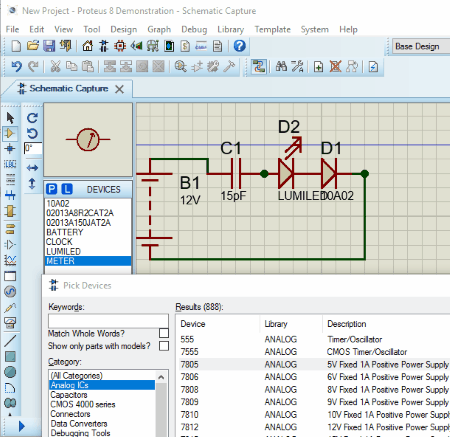Choose the Buses Mode tool
This screenshot has height=437, width=450.
click(10, 195)
